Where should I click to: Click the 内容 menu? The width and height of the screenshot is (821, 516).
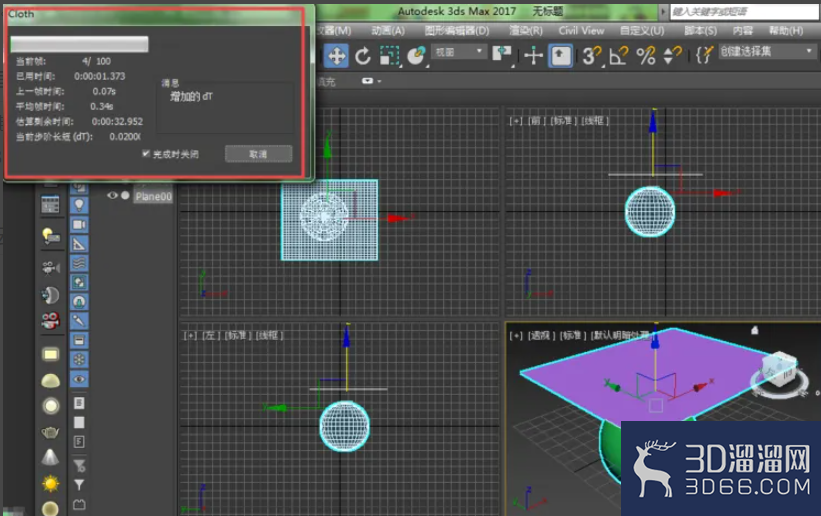742,31
